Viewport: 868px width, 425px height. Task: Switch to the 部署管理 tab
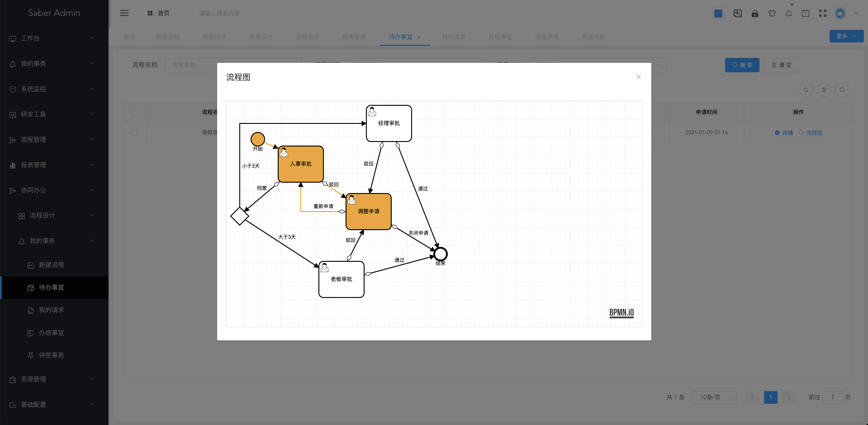tap(354, 37)
